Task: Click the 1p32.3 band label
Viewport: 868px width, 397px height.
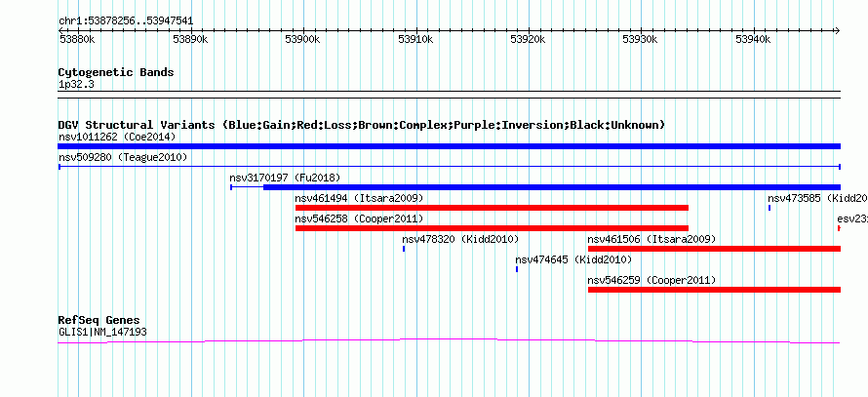Action: (77, 84)
